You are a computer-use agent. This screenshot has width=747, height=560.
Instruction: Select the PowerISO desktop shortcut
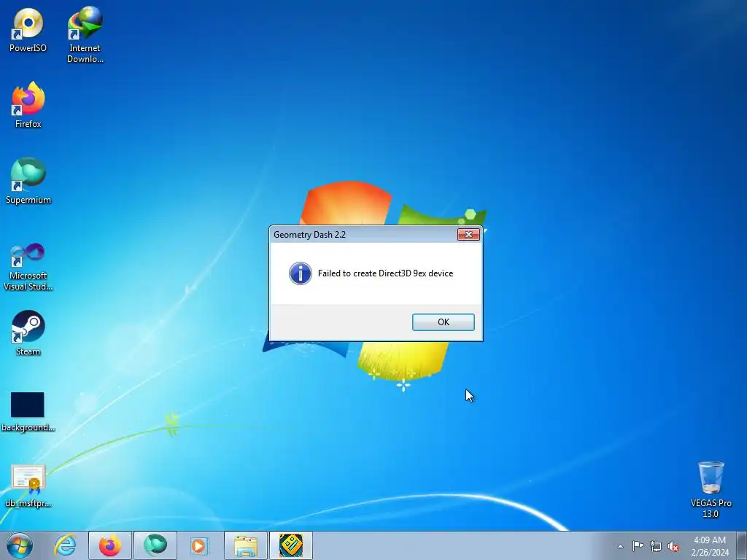click(28, 30)
